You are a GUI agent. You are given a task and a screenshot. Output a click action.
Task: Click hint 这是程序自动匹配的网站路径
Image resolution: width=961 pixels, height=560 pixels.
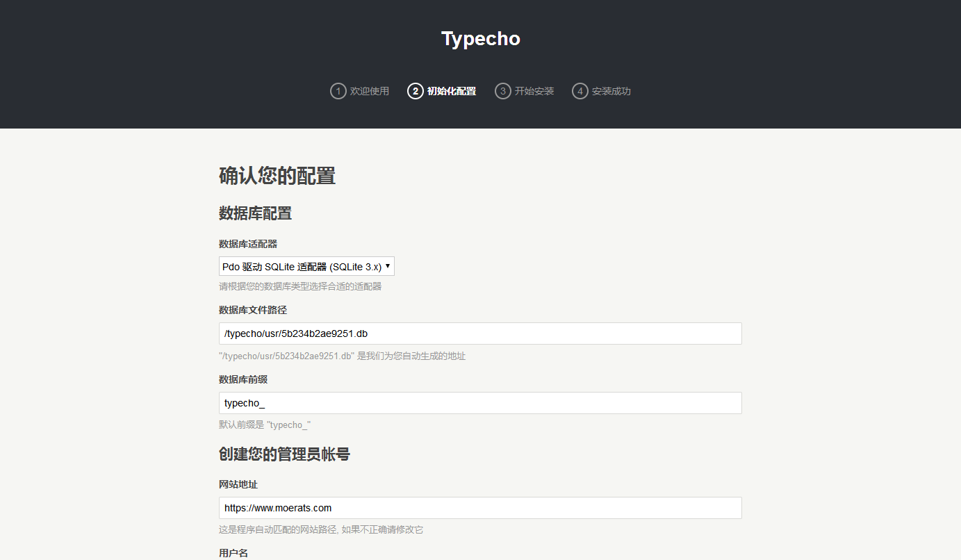[321, 529]
